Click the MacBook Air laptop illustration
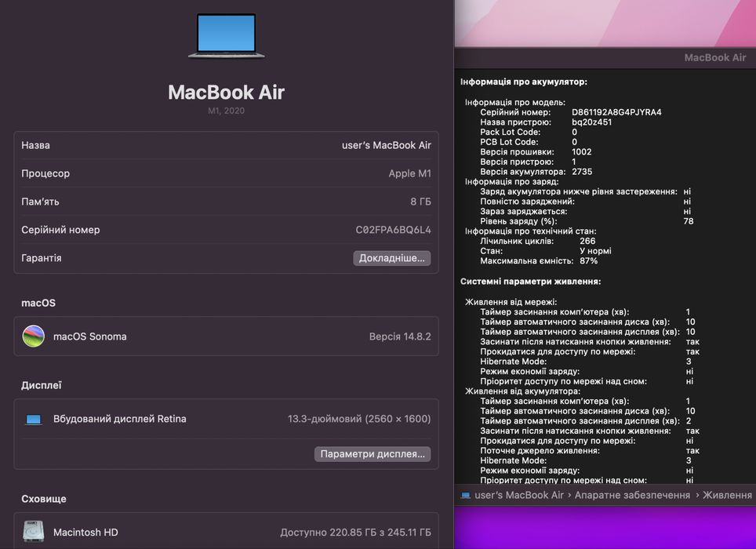 point(226,36)
